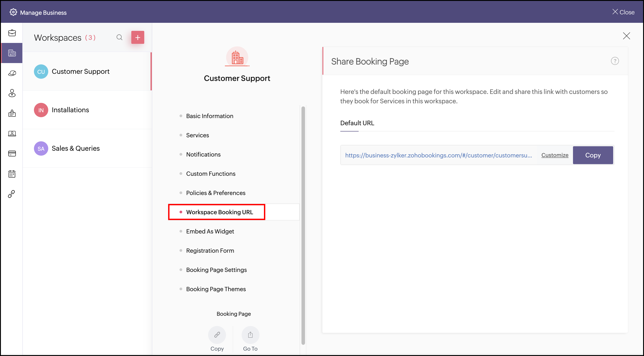Search workspaces with magnifier icon
The height and width of the screenshot is (356, 644).
pyautogui.click(x=119, y=37)
